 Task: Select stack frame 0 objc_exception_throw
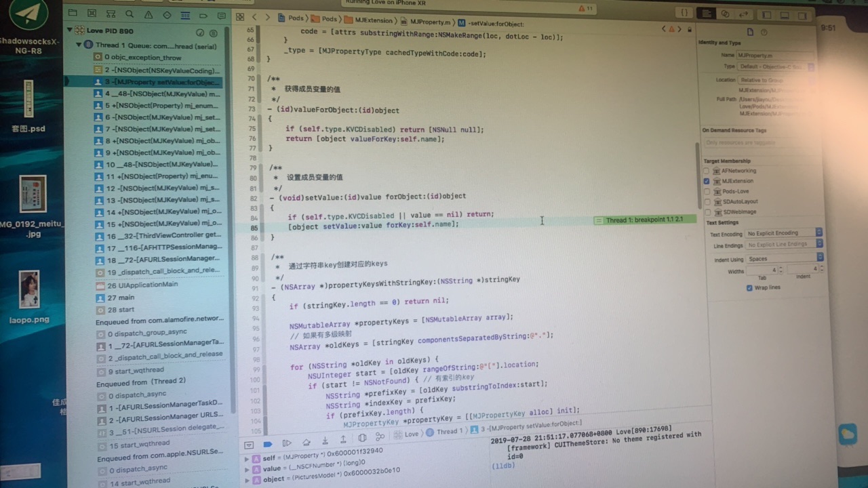point(138,58)
